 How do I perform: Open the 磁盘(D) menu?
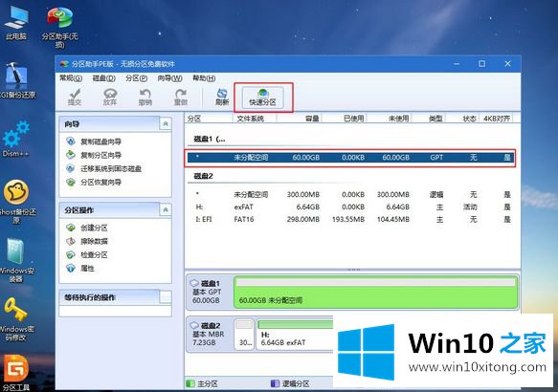(103, 77)
